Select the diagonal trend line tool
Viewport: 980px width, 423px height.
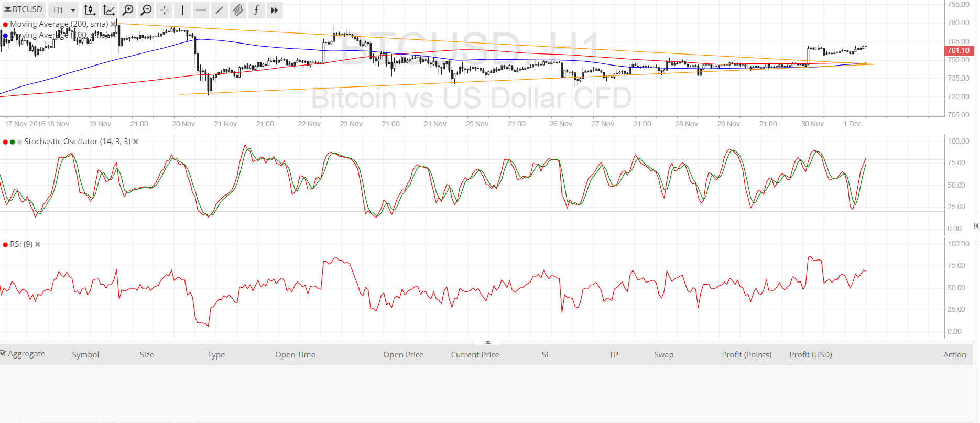(219, 10)
